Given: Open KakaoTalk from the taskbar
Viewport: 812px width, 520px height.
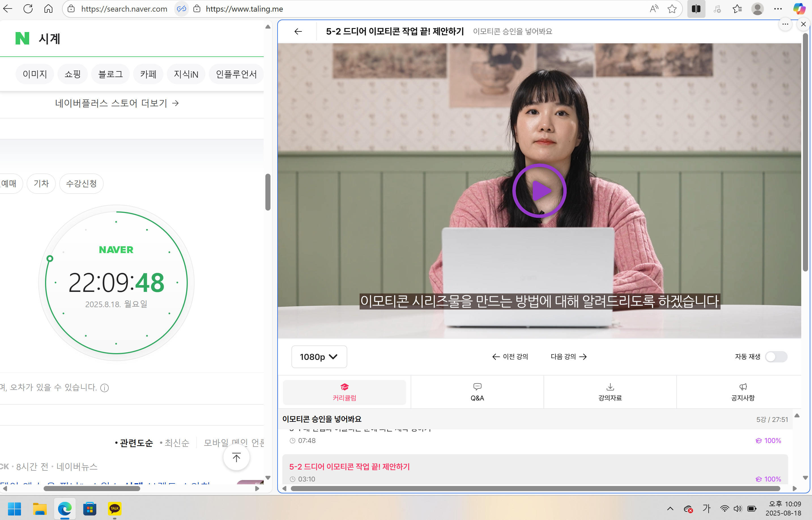Looking at the screenshot, I should (114, 508).
